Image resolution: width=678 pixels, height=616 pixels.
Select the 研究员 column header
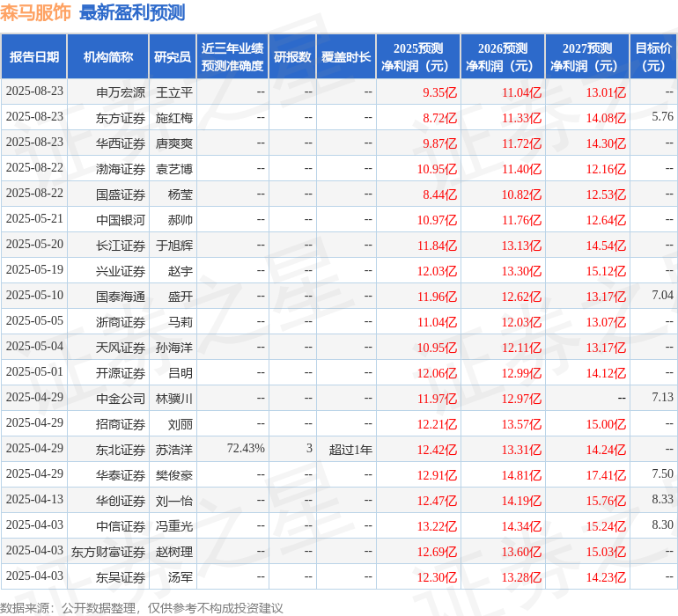coord(173,57)
